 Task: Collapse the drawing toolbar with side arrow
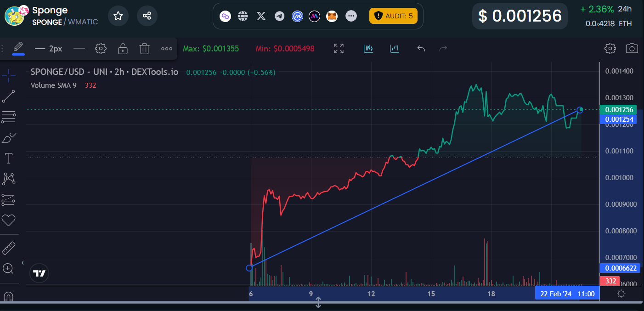pyautogui.click(x=23, y=263)
